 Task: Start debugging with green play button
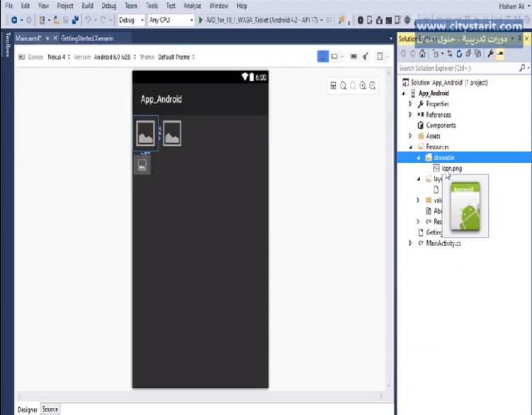coord(200,21)
